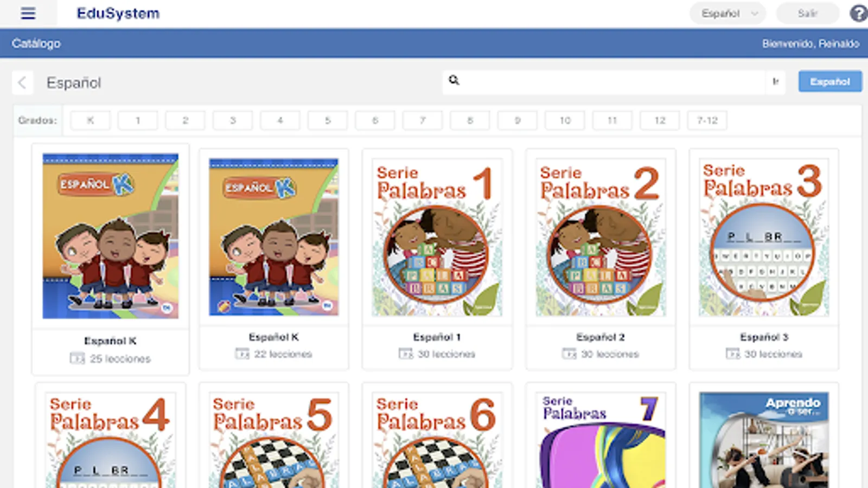The width and height of the screenshot is (868, 488).
Task: Click lessons icon under Español 3
Action: 733,354
